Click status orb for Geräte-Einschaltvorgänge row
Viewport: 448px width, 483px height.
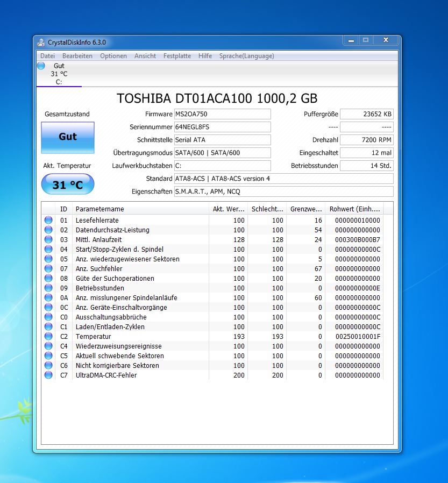[48, 307]
